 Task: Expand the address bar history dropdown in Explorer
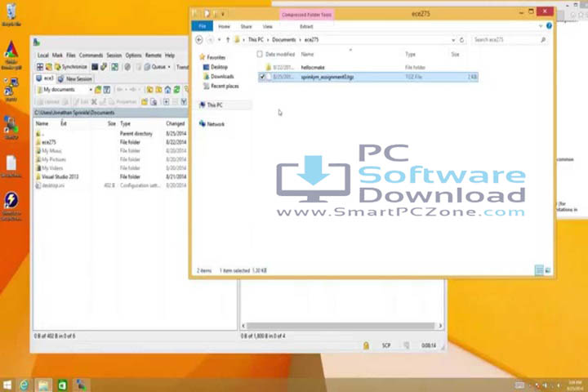point(453,40)
